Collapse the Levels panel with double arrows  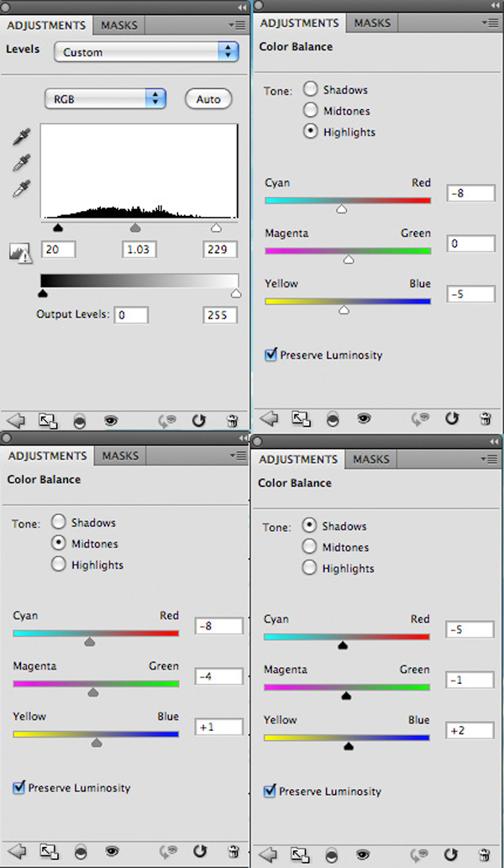[x=241, y=8]
